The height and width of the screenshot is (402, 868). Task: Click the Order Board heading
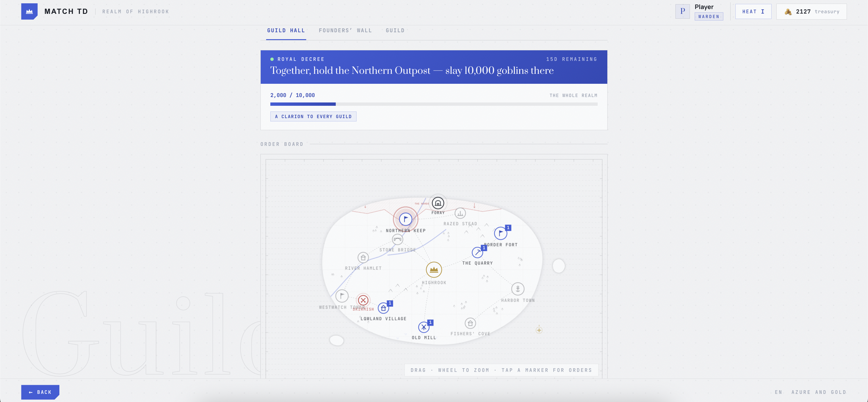[x=282, y=144]
